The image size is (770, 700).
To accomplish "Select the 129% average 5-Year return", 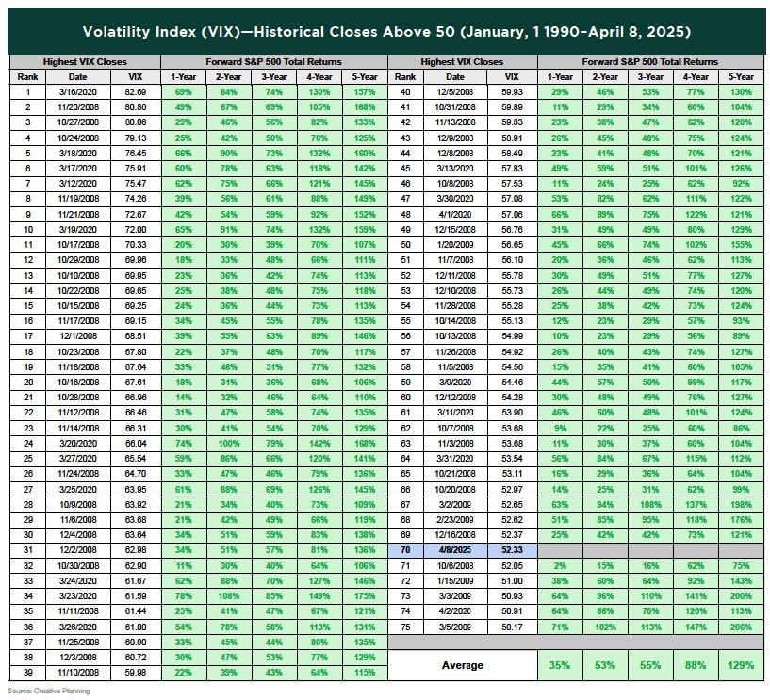I will pyautogui.click(x=742, y=665).
